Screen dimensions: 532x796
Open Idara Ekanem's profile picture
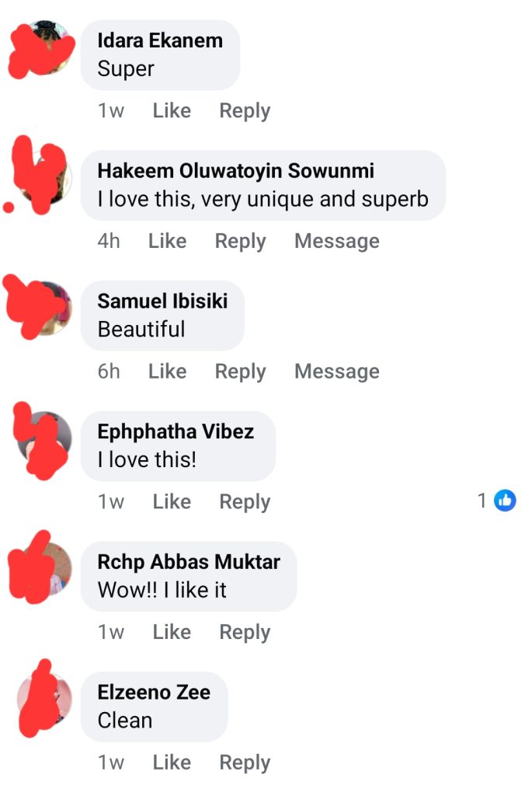44,47
